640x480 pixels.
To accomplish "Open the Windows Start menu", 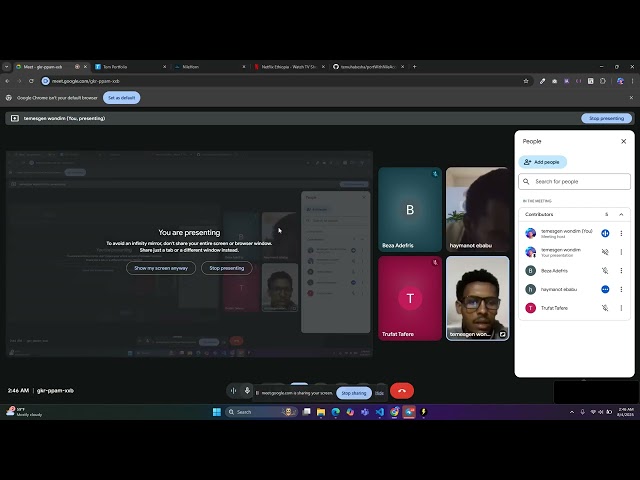I will [x=217, y=412].
